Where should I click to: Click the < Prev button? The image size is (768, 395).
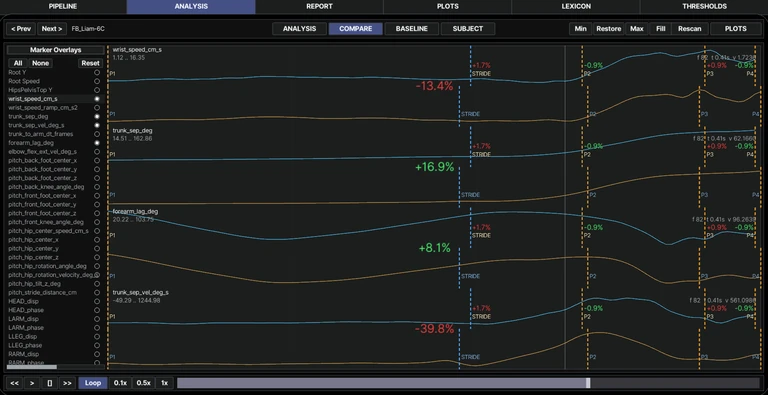coord(21,29)
